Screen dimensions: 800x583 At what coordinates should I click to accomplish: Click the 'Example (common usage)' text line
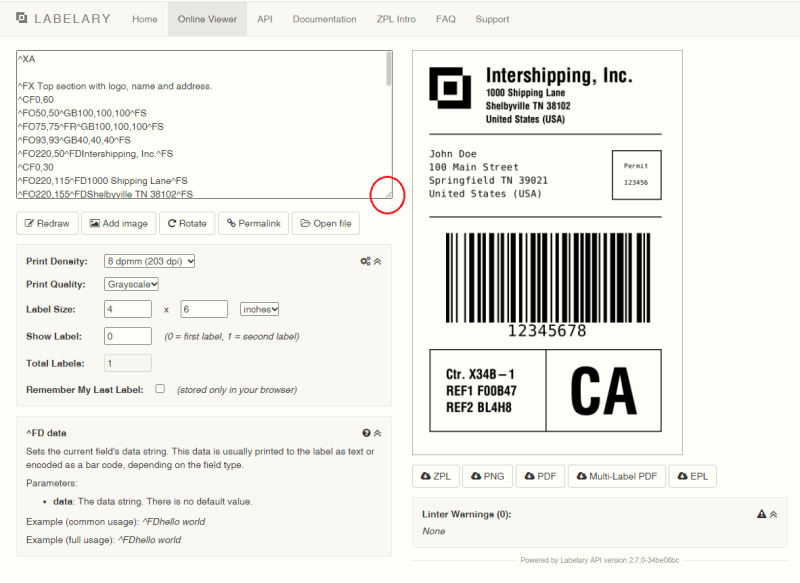tap(115, 522)
